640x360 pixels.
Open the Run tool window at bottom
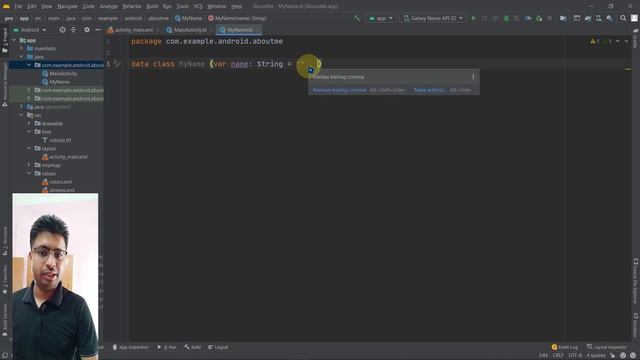tap(167, 347)
